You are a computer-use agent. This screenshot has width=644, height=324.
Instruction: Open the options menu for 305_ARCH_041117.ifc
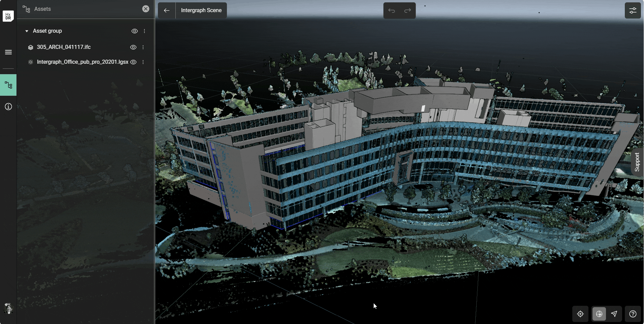pos(143,47)
